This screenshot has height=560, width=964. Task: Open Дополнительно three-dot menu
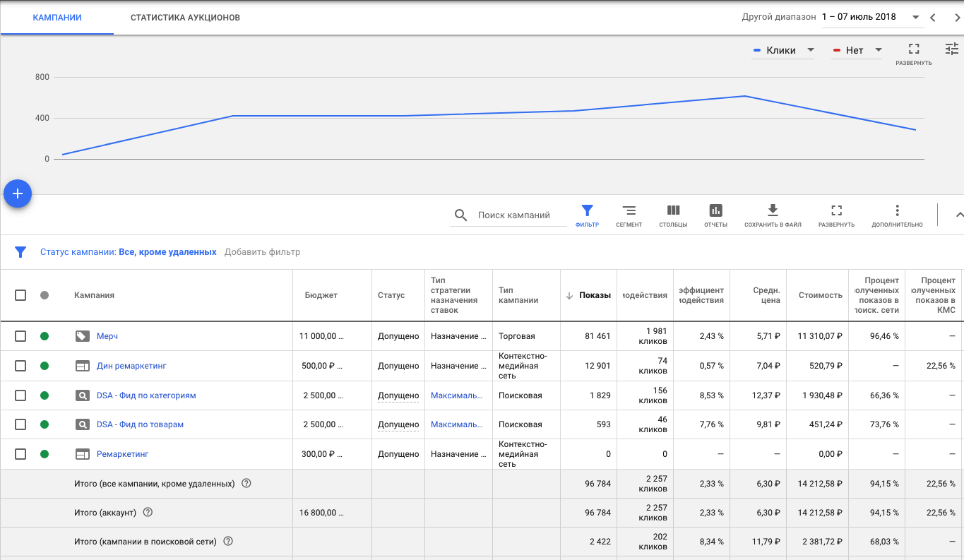[x=897, y=210]
